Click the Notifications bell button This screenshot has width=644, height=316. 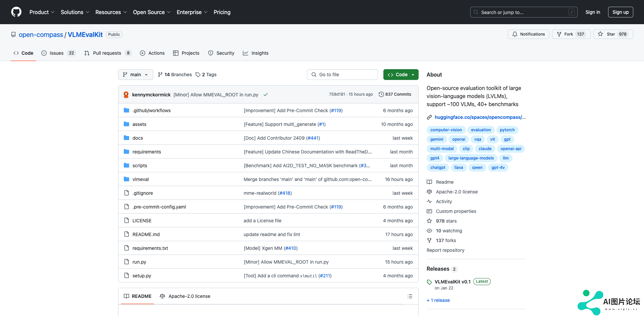pos(528,34)
